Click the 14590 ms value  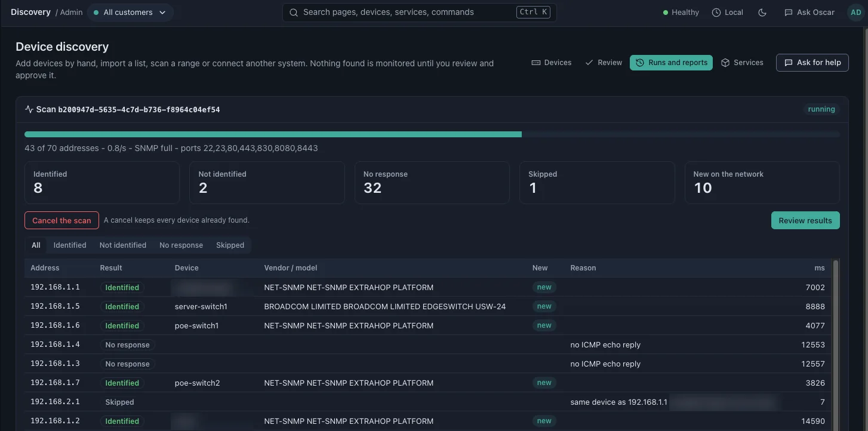[813, 421]
